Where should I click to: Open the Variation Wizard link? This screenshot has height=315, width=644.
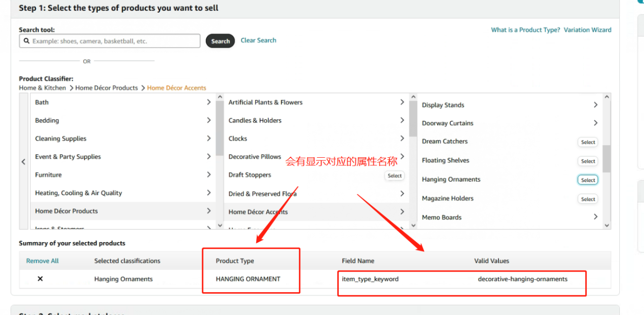(587, 30)
